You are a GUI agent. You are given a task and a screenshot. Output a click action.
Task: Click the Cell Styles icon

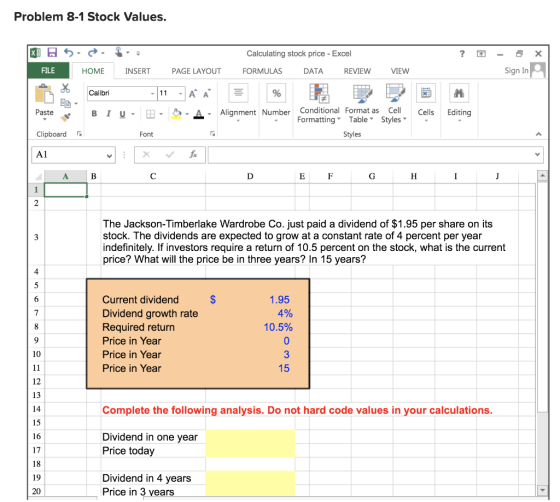tap(395, 93)
